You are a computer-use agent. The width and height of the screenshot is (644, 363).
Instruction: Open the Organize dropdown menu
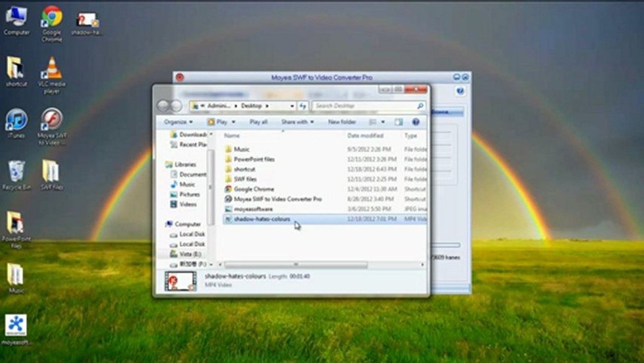pos(178,122)
